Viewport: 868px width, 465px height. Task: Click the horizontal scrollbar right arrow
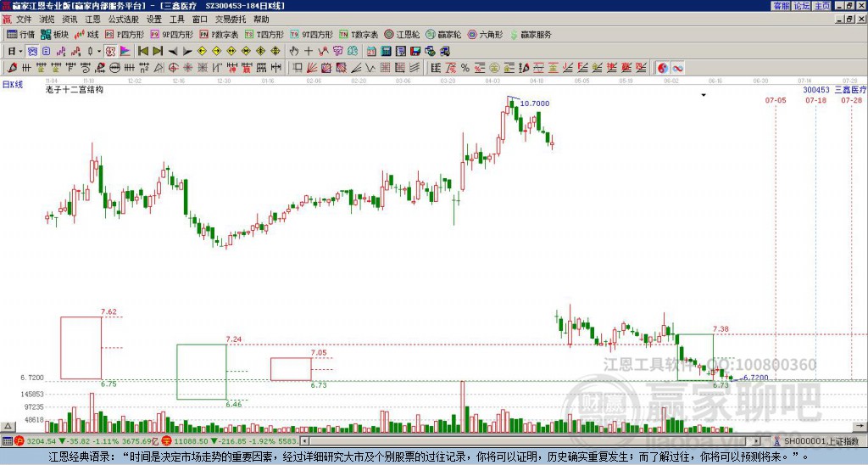tap(757, 442)
